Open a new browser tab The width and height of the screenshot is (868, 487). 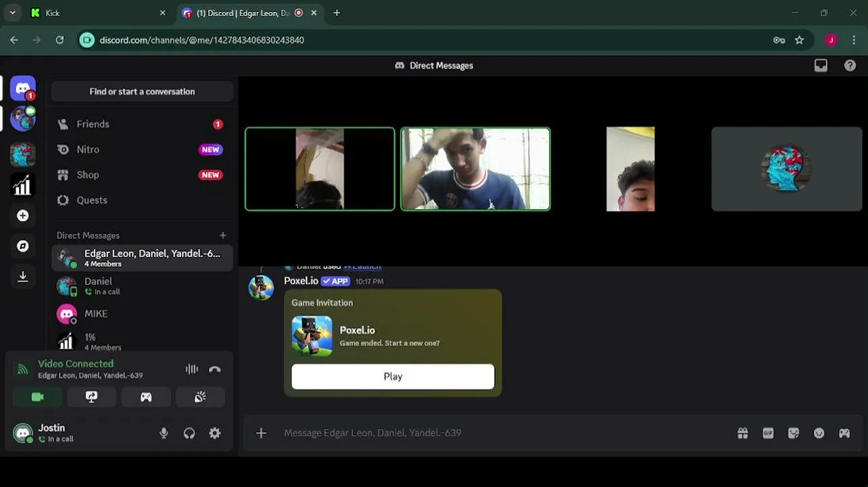click(337, 13)
